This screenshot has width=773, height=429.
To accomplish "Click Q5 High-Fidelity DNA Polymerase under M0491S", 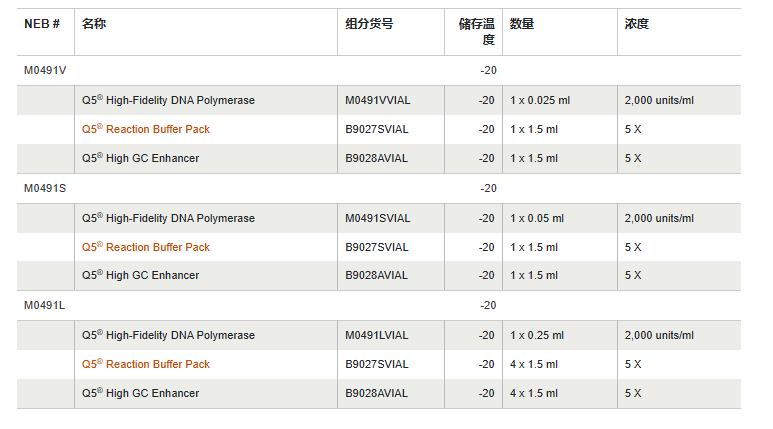I will [168, 219].
